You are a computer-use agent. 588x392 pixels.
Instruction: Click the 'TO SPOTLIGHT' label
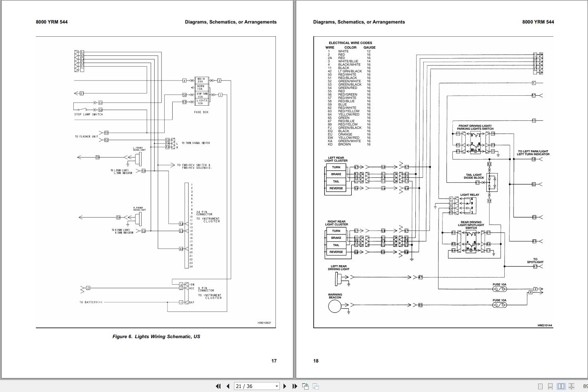[535, 261]
